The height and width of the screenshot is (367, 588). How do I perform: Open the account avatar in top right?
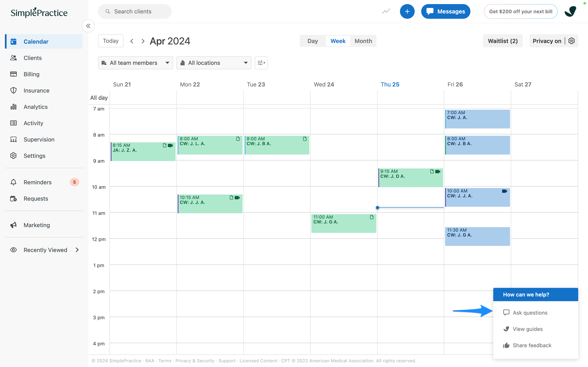tap(570, 11)
